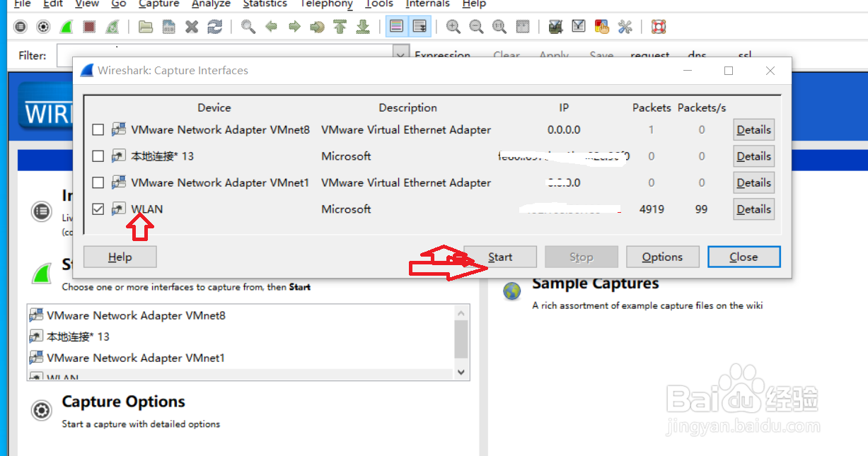
Task: Click interface list scrollbar up arrow
Action: (461, 312)
